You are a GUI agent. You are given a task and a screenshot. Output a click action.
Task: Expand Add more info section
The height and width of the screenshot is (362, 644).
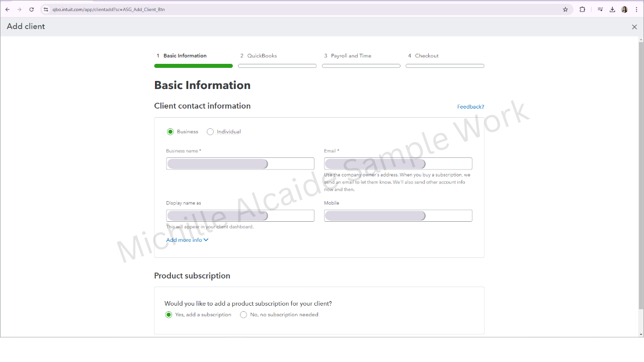[187, 240]
